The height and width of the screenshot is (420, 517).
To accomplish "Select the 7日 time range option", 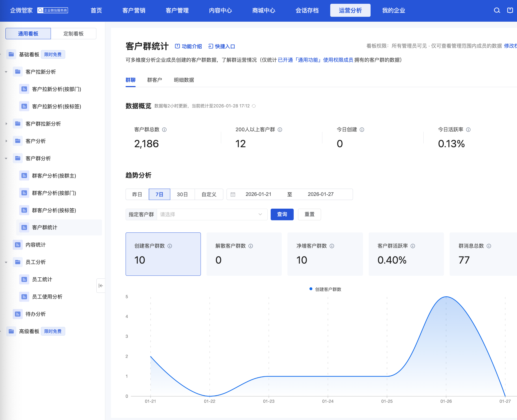I will pyautogui.click(x=159, y=194).
